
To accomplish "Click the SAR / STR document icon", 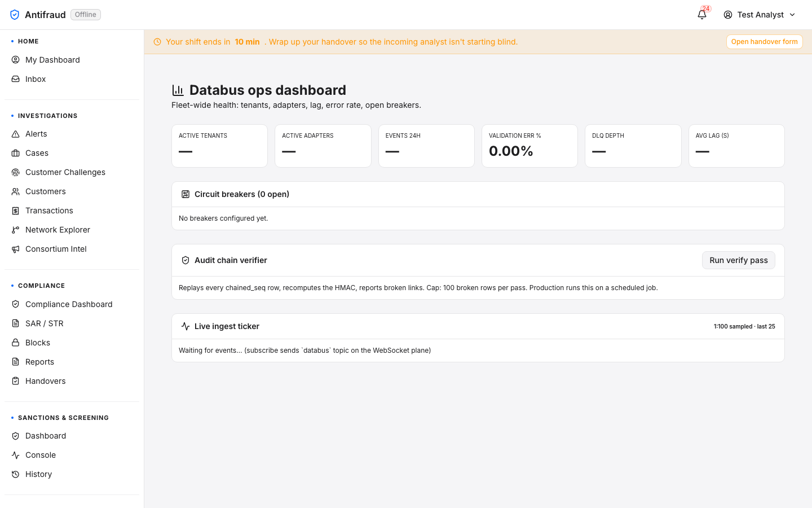I will 16,323.
